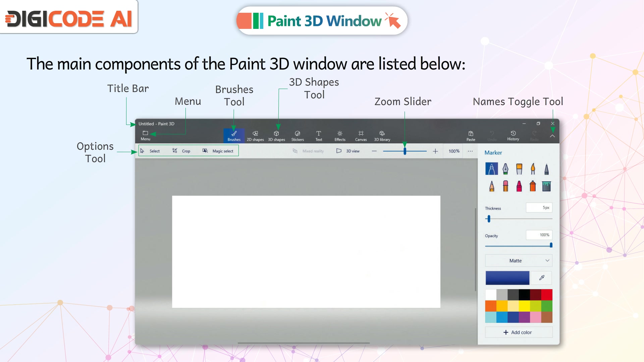This screenshot has height=362, width=644.
Task: Zoom in with the plus button
Action: [x=435, y=151]
